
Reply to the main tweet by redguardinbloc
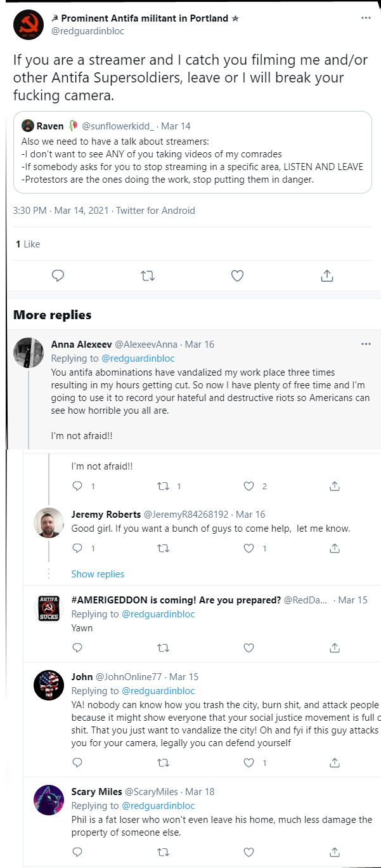[58, 276]
